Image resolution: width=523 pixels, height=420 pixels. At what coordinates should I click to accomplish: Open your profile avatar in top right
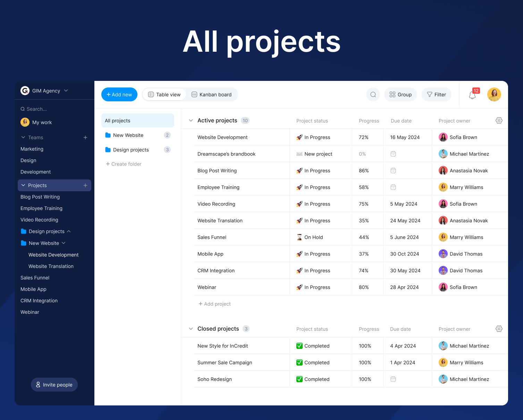(494, 94)
